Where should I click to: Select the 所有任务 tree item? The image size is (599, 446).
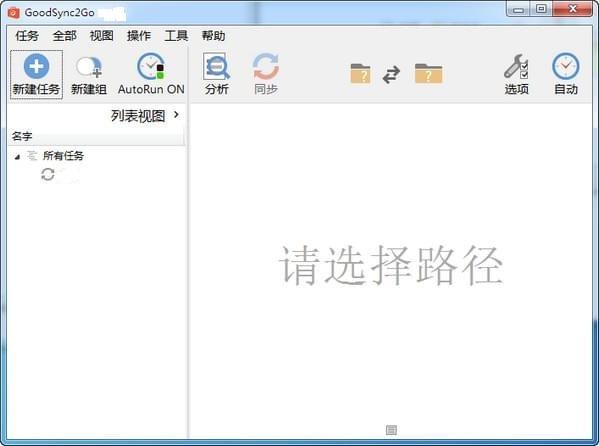[63, 156]
